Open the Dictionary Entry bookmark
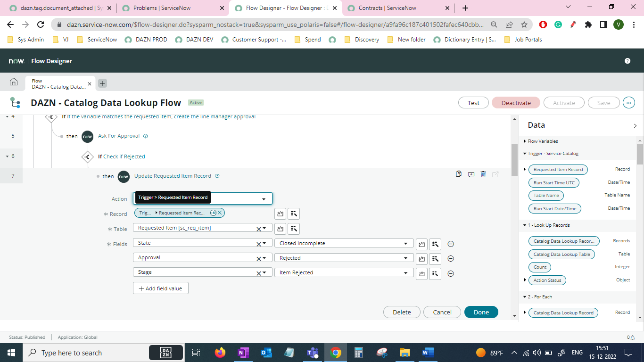Screen dimensions: 644x362 465,40
